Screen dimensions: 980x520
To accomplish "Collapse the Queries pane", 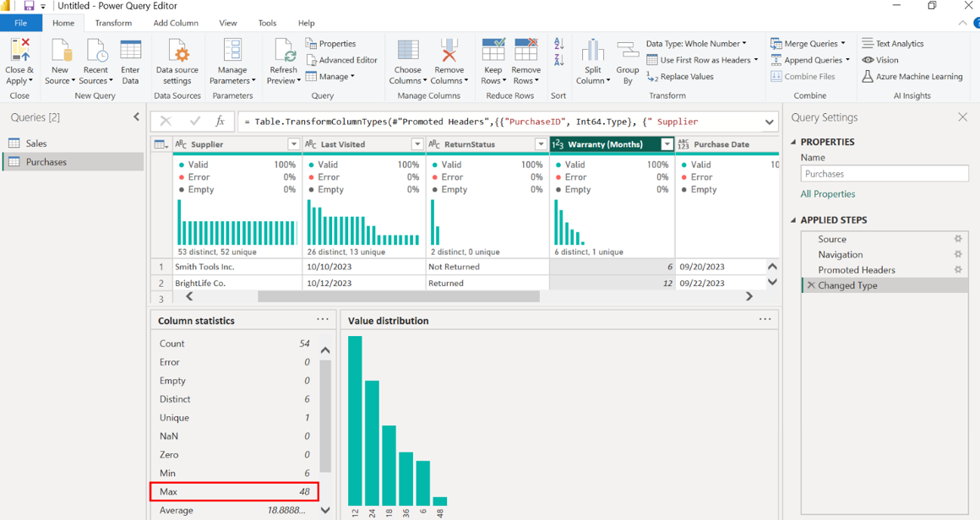I will tap(136, 117).
